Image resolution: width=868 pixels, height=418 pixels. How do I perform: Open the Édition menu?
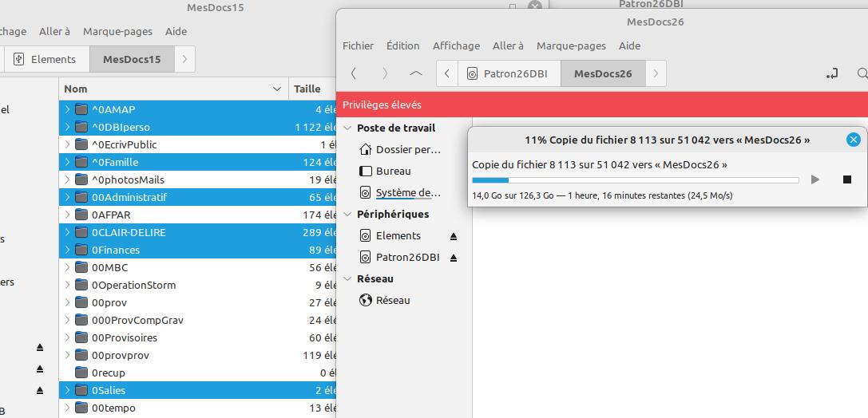402,45
